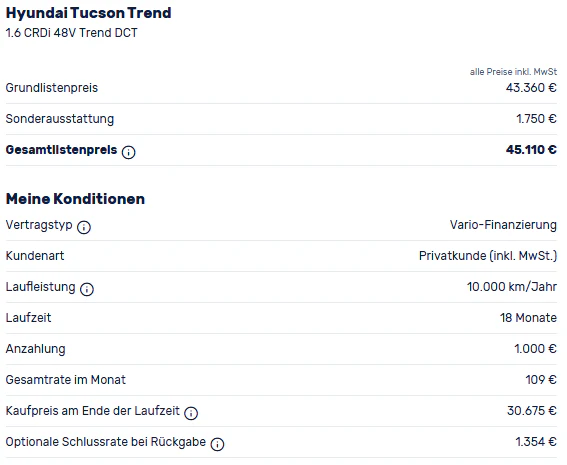Viewport: 567px width, 465px height.
Task: Click the Anzahlung amount 1.000 €
Action: click(535, 349)
